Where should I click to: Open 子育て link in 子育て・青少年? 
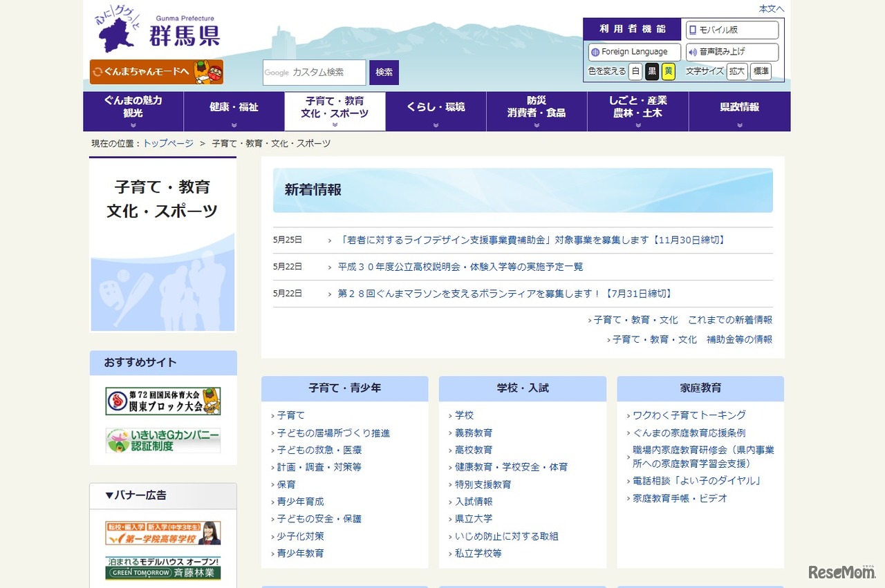click(x=291, y=415)
